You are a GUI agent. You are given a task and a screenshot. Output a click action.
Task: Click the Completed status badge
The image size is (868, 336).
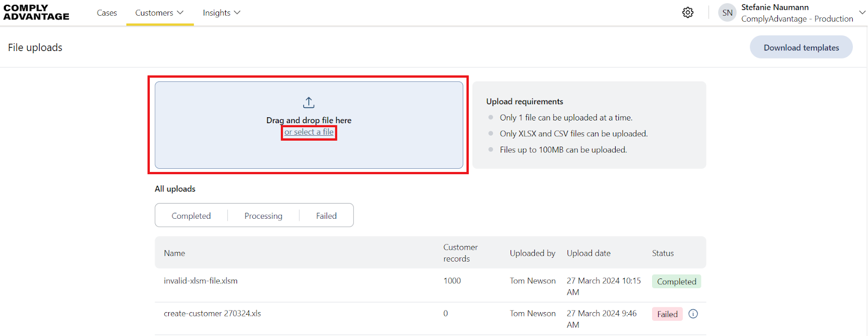(676, 281)
